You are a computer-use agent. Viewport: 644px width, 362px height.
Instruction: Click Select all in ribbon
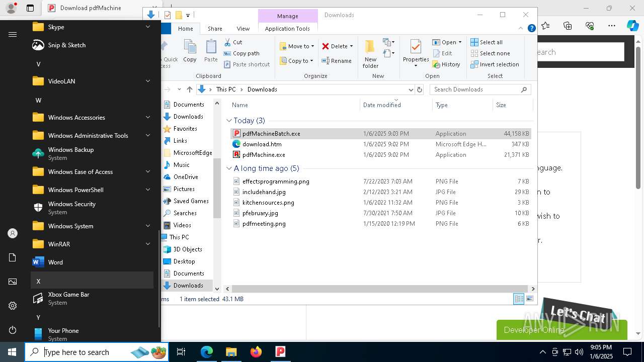(487, 42)
